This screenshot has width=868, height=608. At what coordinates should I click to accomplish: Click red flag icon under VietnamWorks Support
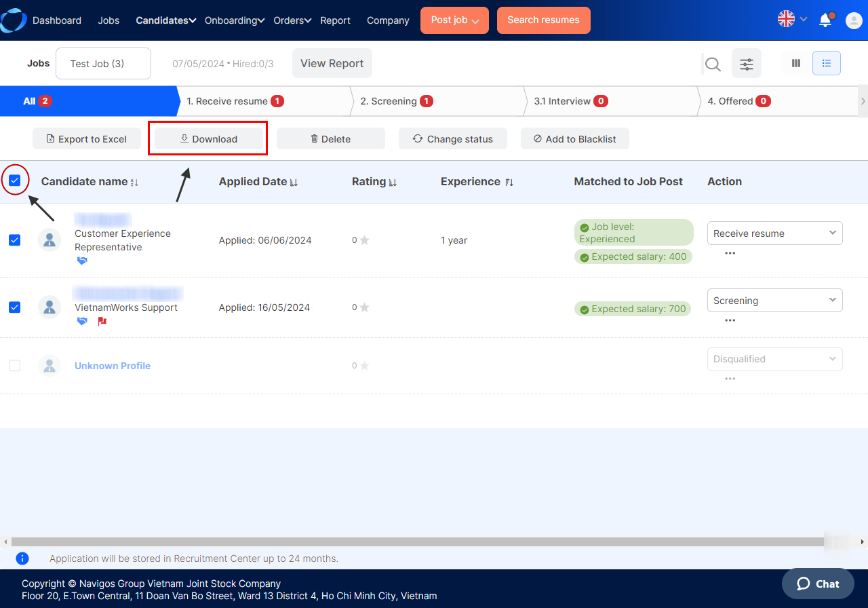pyautogui.click(x=102, y=321)
